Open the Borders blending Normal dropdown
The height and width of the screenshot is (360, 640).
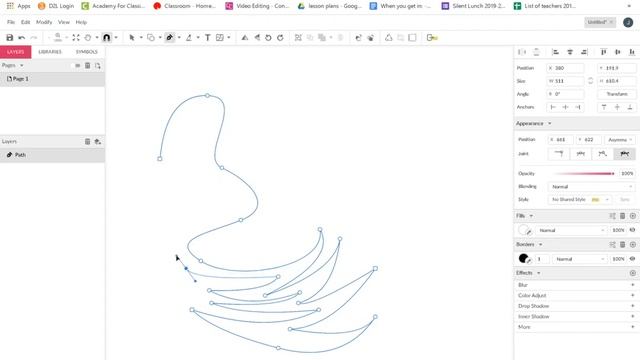(x=579, y=259)
